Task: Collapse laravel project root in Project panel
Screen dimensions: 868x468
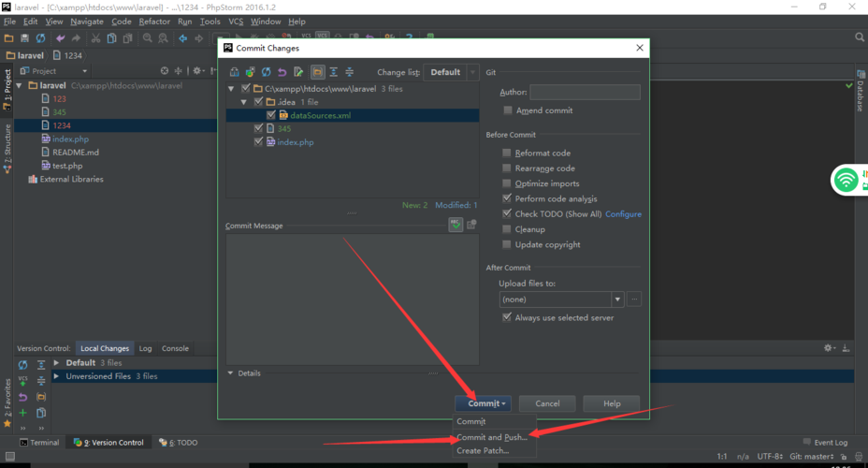Action: pyautogui.click(x=20, y=85)
